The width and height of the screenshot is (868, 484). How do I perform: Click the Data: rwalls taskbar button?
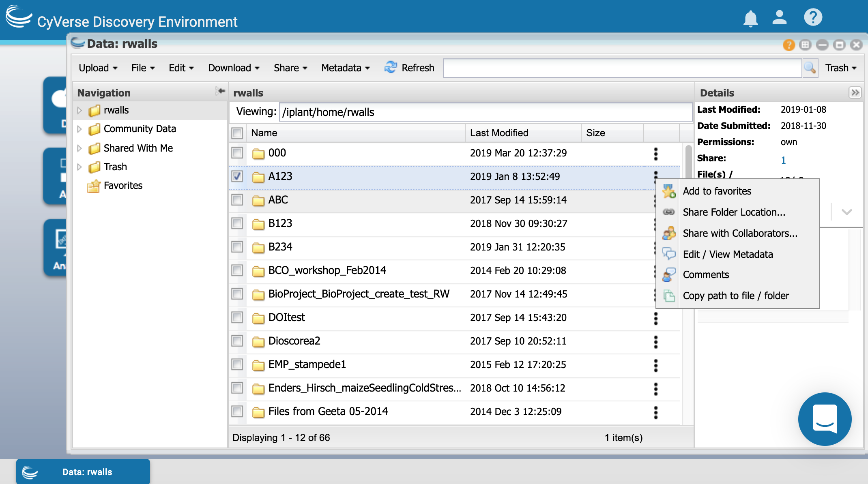[x=83, y=471]
